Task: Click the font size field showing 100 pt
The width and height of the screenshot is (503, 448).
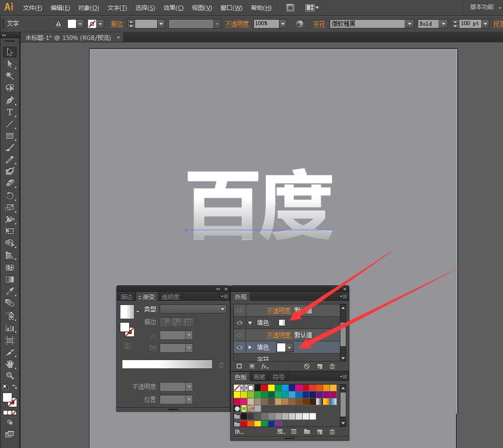Action: 470,24
